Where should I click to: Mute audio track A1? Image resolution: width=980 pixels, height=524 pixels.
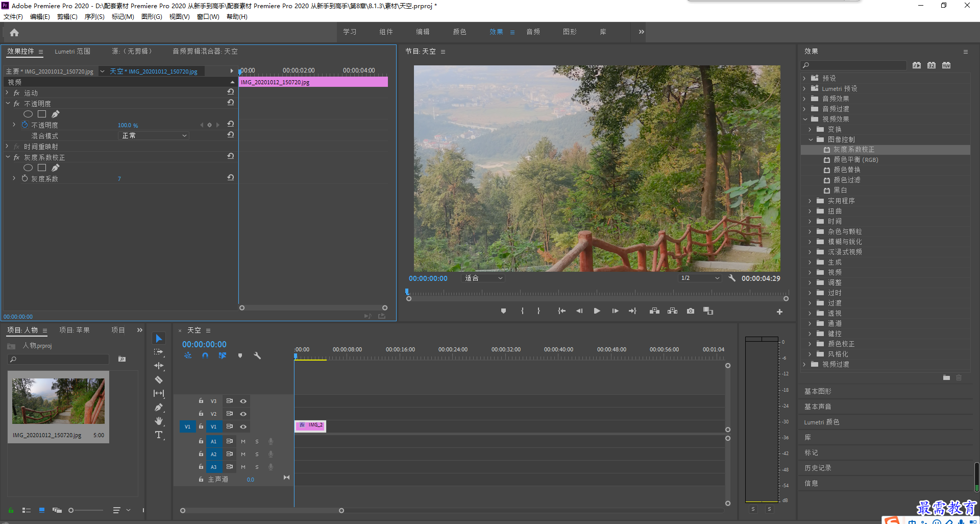[243, 441]
